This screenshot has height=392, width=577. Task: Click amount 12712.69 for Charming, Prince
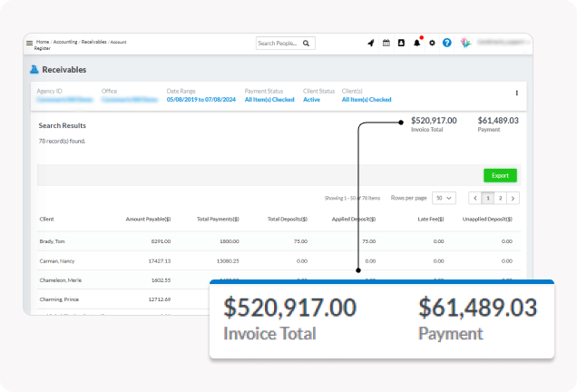point(160,299)
